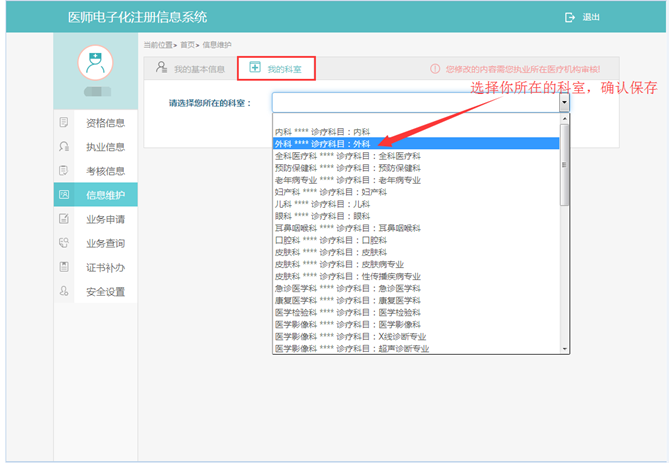Click the 考核信息 sidebar icon
Screen dimensions: 672x464
tap(65, 171)
